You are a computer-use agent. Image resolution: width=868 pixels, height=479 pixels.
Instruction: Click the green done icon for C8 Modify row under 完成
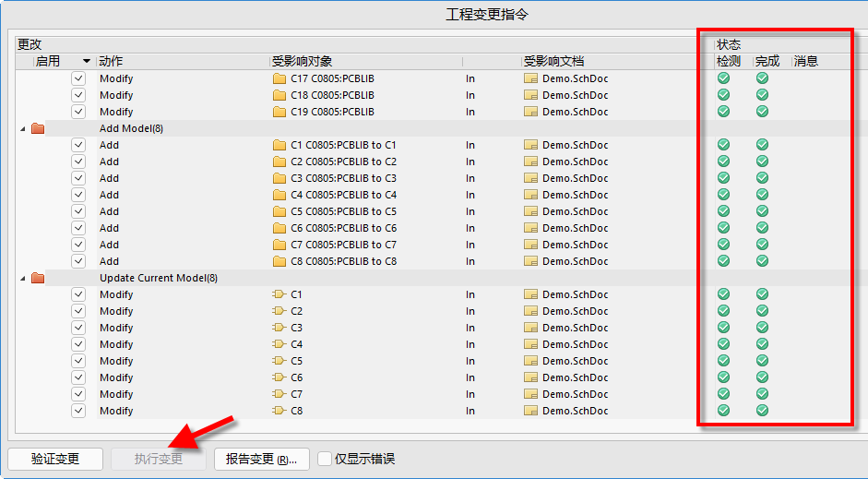point(762,411)
